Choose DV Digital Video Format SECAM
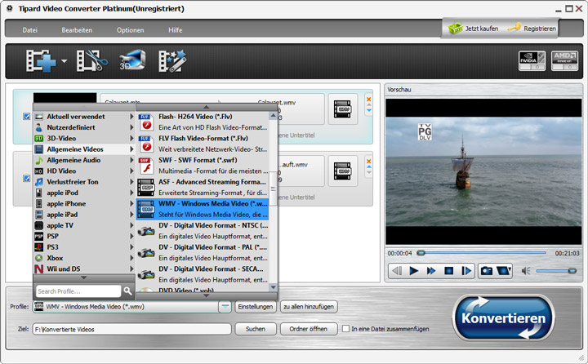This screenshot has width=588, height=364. 203,274
